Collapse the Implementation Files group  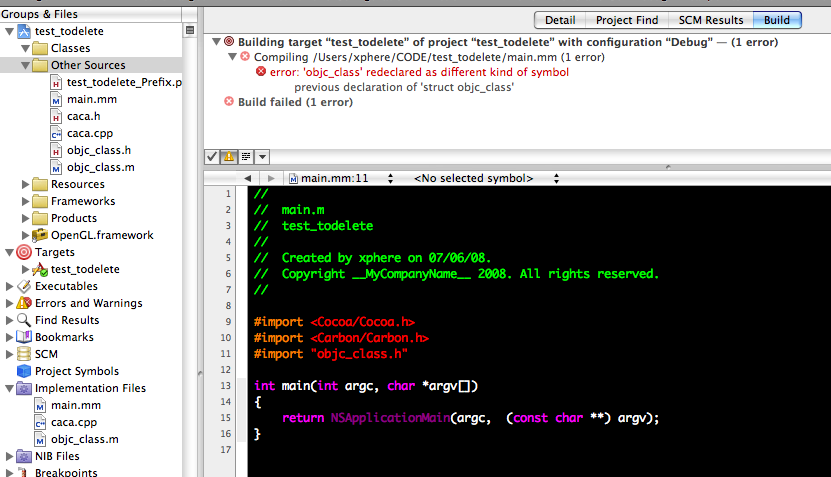9,388
